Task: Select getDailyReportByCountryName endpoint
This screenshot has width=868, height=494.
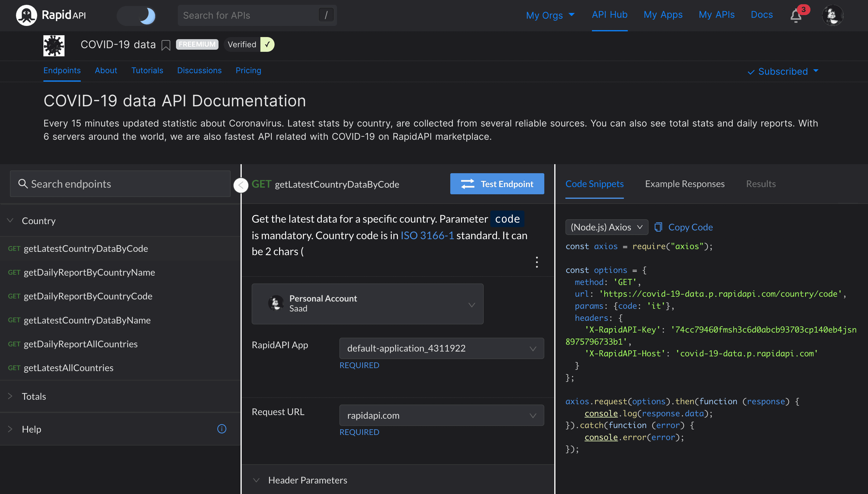Action: tap(120, 272)
